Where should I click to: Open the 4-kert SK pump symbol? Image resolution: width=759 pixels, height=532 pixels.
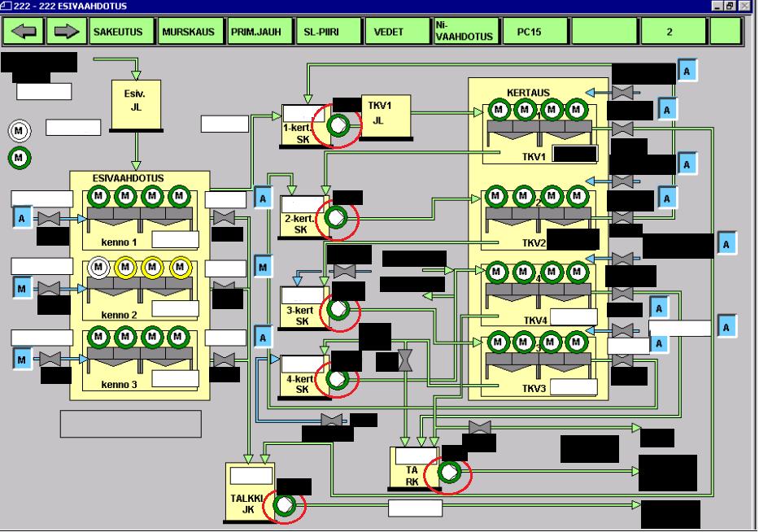[337, 378]
